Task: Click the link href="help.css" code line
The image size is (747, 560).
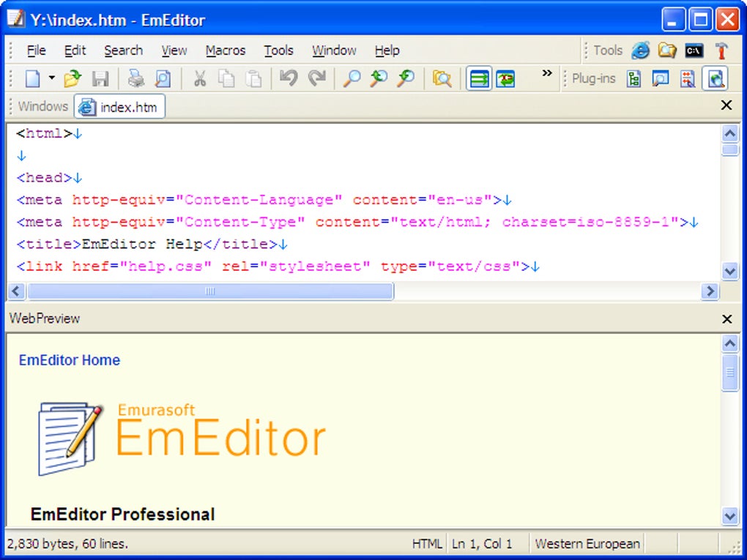Action: pos(278,266)
